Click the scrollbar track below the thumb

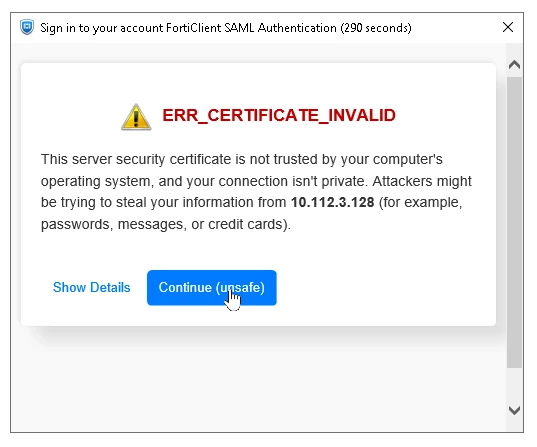(x=514, y=385)
